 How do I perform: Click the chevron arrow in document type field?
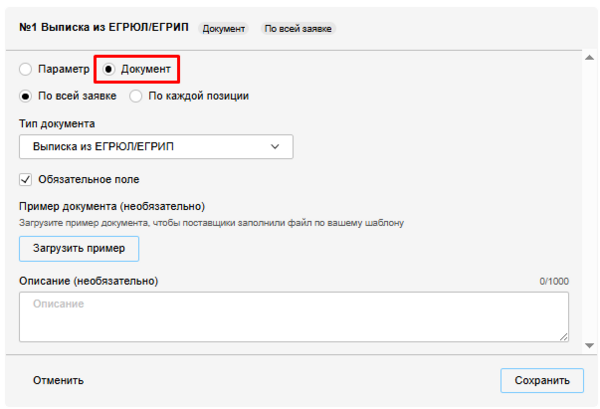click(276, 147)
